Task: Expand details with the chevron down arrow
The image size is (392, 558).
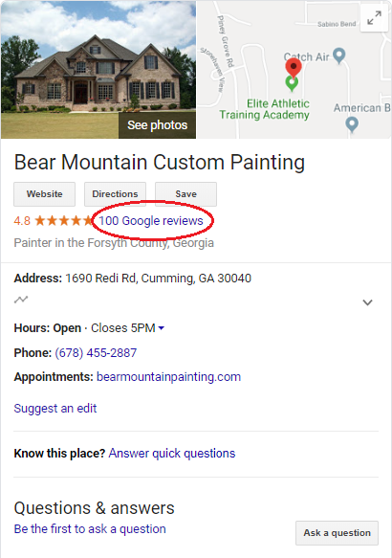Action: [367, 302]
